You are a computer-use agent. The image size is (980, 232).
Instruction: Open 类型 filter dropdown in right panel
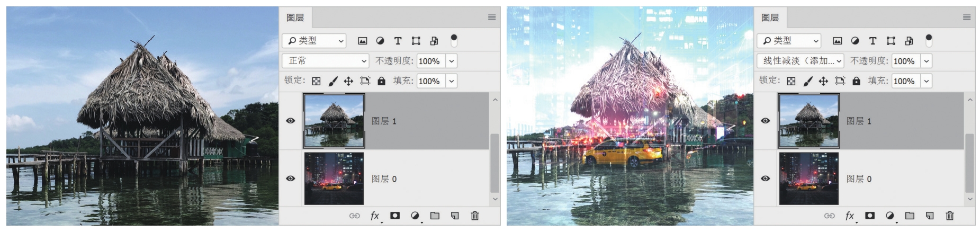[789, 41]
